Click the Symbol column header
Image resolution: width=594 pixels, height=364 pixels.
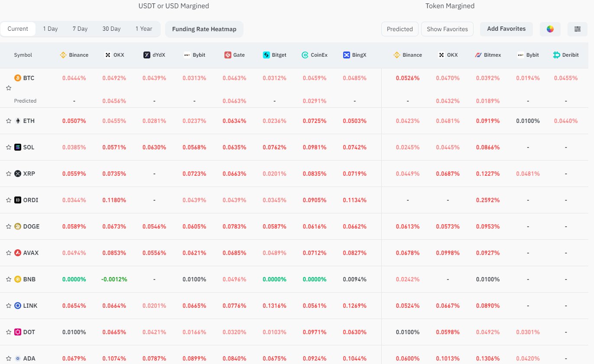click(x=23, y=55)
